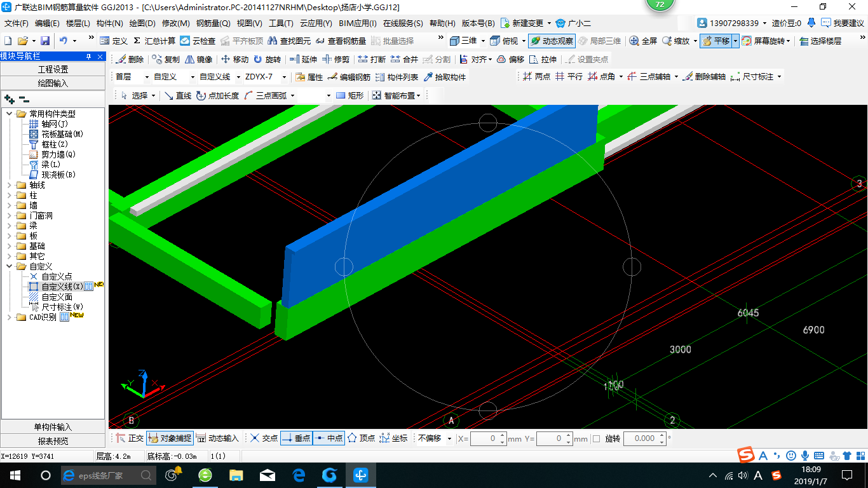Click the 我要建议 feedback link
The height and width of the screenshot is (488, 868).
tap(843, 23)
